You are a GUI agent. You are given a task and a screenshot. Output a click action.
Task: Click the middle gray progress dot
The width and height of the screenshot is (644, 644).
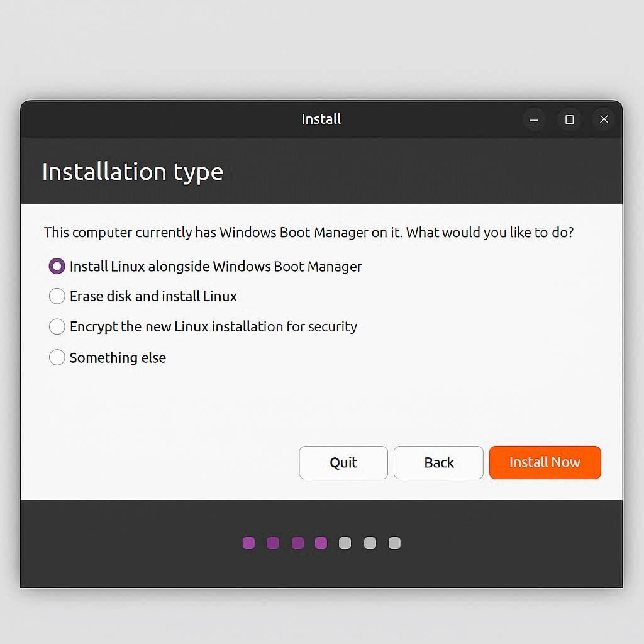[370, 543]
